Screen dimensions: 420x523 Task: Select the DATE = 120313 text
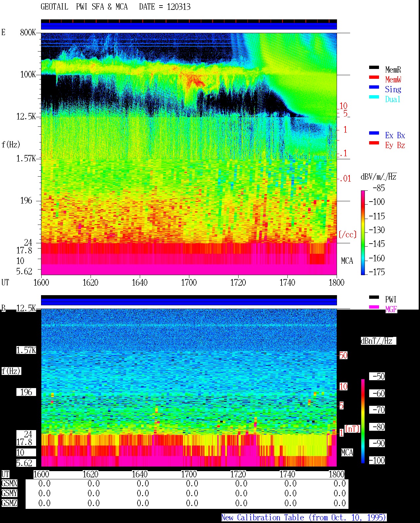165,7
